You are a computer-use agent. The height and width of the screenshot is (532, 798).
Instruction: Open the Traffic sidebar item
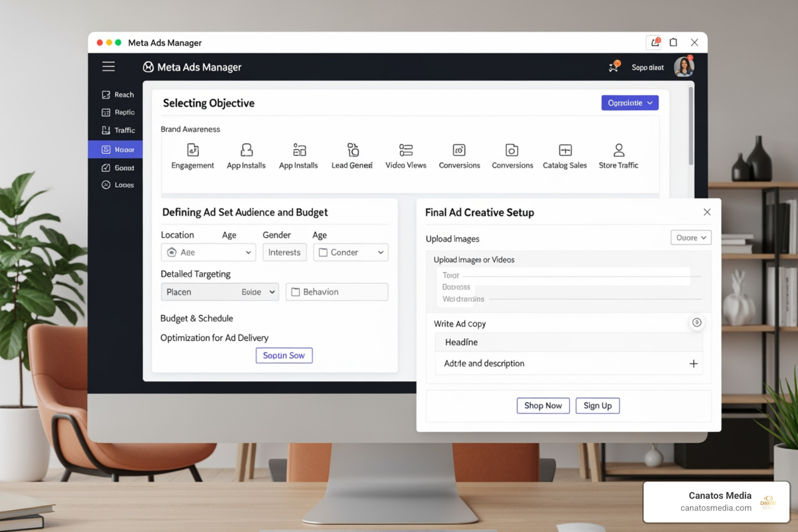click(118, 130)
